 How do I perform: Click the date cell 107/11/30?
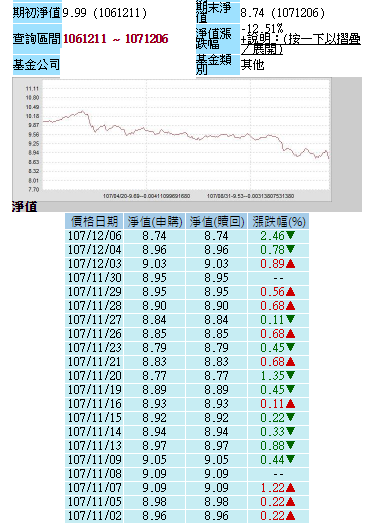coord(94,278)
